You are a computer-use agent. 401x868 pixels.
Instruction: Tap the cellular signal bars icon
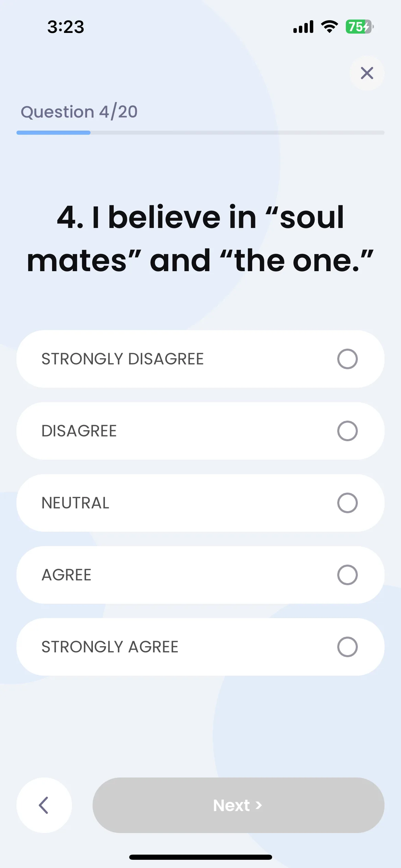click(303, 27)
